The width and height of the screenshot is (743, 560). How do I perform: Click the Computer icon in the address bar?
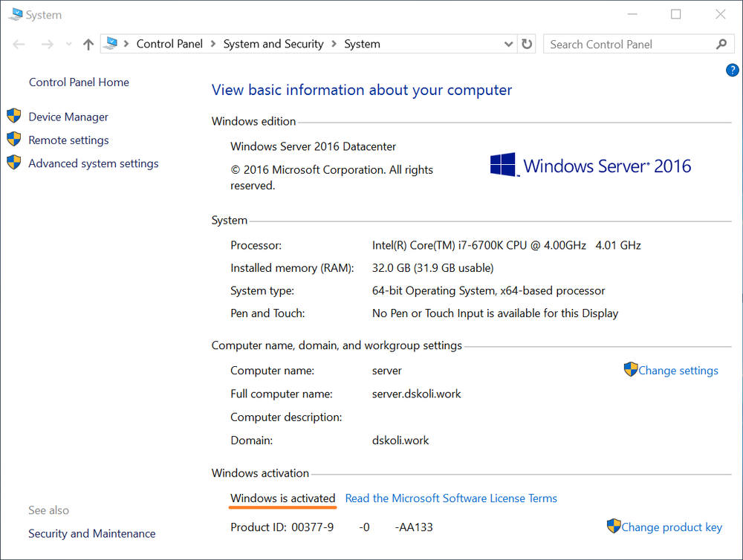click(x=111, y=43)
